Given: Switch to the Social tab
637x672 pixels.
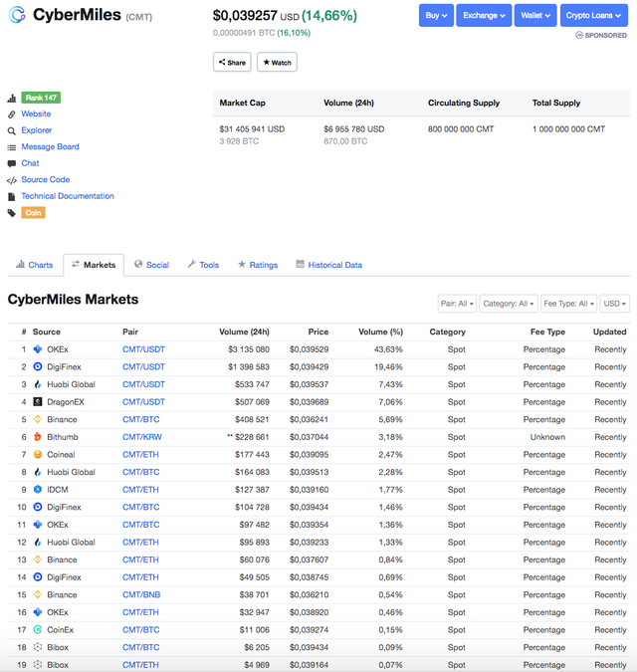Looking at the screenshot, I should tap(151, 265).
